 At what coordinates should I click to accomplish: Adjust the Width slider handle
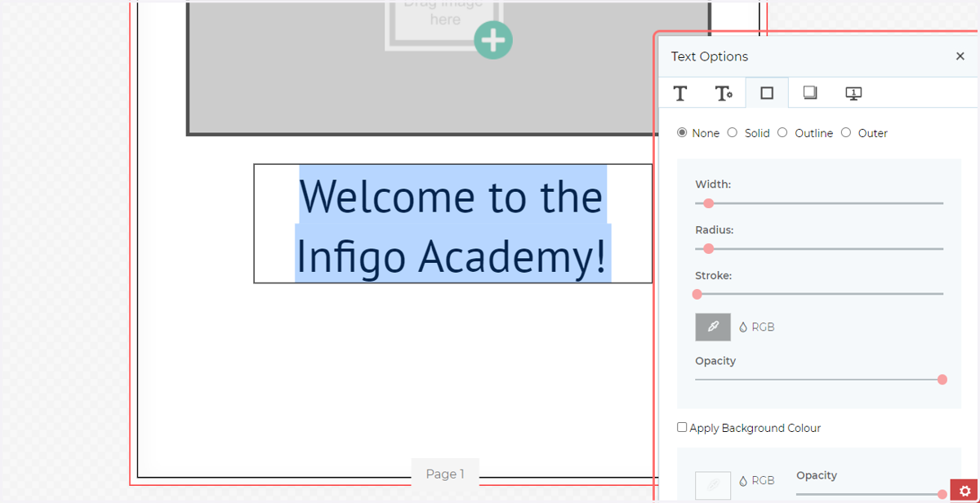pyautogui.click(x=709, y=203)
